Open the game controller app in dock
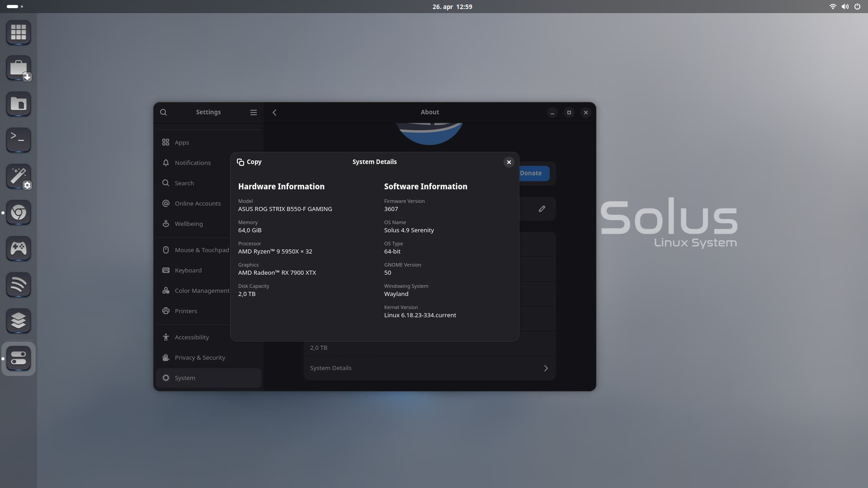This screenshot has height=488, width=868. click(x=19, y=248)
